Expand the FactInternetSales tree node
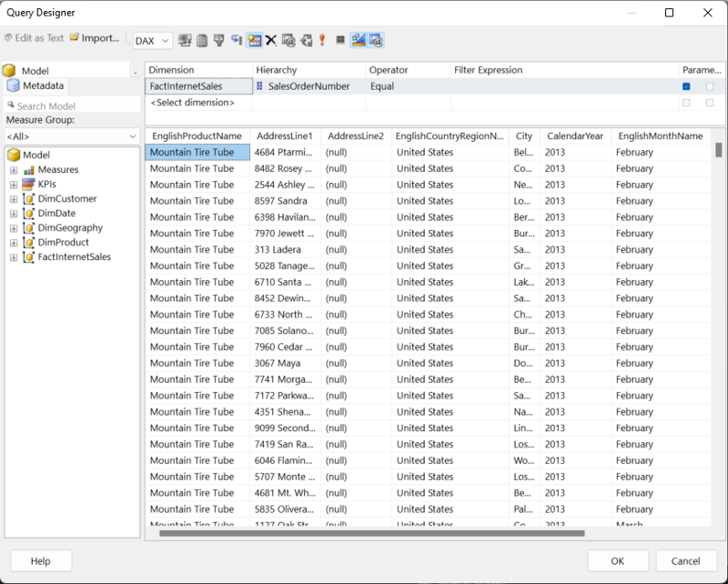 (x=14, y=257)
